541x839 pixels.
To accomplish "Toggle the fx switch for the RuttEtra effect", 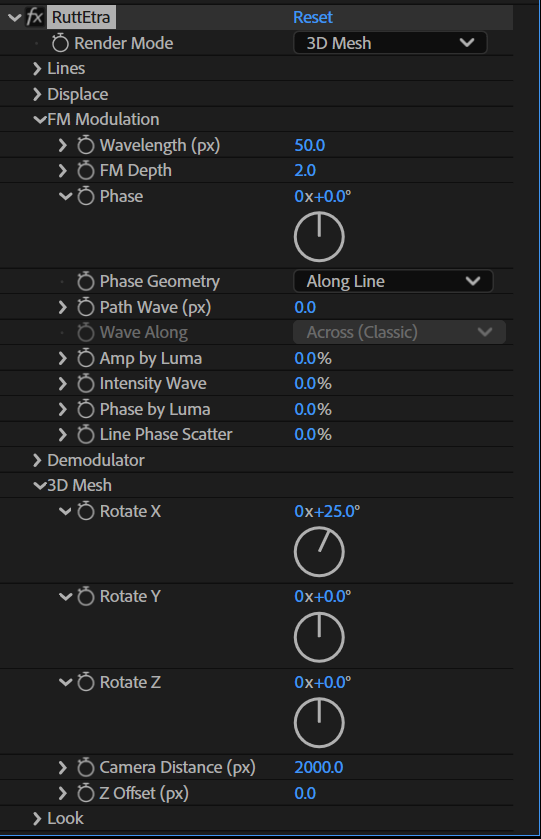I will click(35, 17).
